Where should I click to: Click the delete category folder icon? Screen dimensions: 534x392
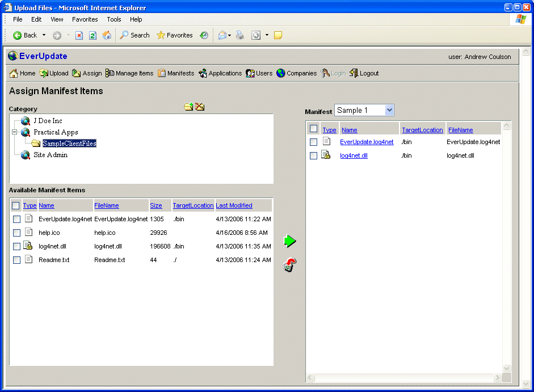[200, 107]
